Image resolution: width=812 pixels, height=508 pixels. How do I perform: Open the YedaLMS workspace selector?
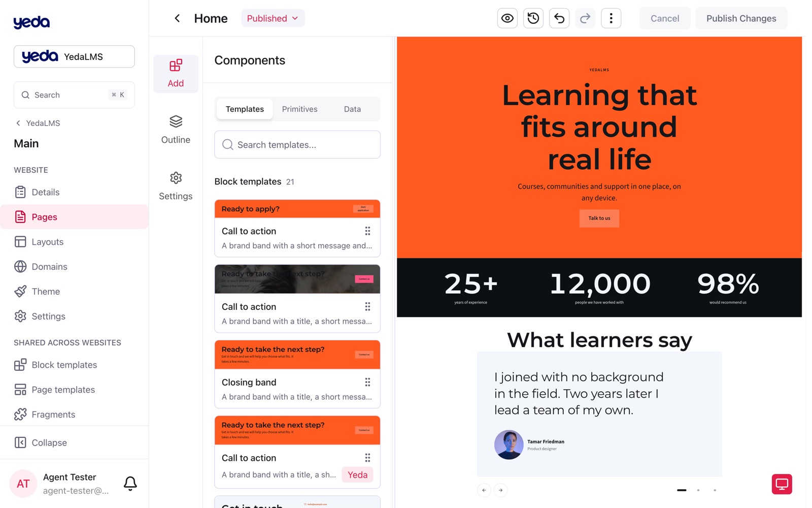74,56
